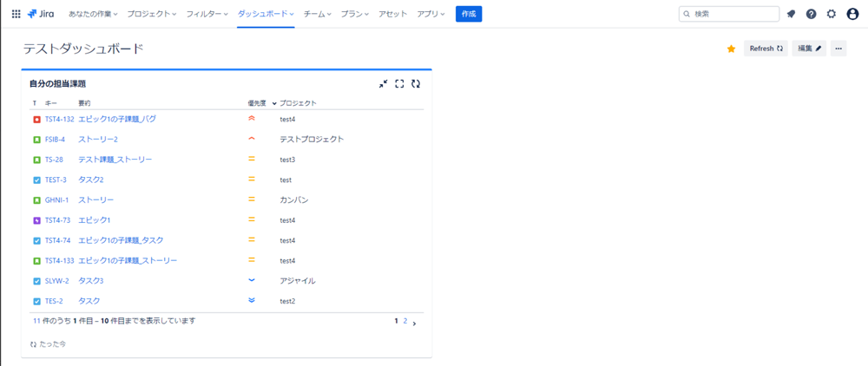Toggle the favorite star for dashboard
868x366 pixels.
pos(731,49)
